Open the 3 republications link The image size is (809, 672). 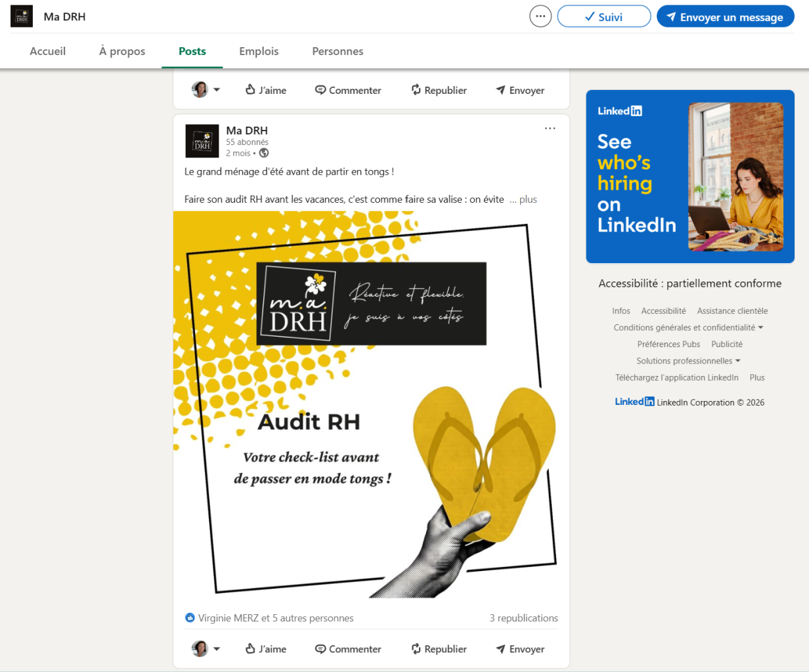tap(523, 618)
